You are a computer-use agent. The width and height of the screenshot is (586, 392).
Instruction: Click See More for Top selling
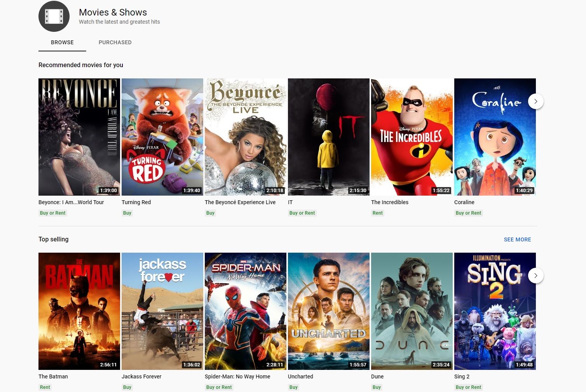pyautogui.click(x=517, y=239)
